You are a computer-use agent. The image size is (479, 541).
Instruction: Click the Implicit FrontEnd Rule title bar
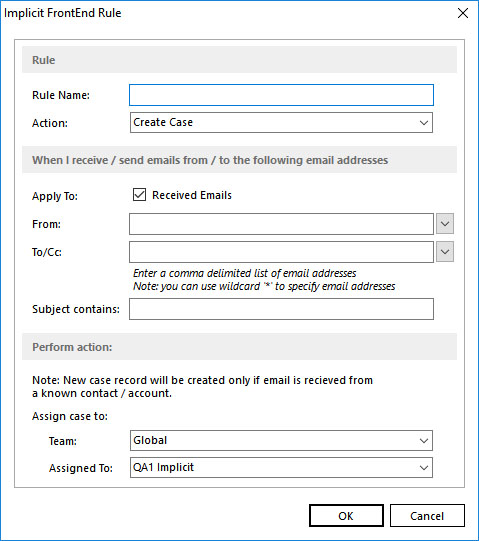224,13
